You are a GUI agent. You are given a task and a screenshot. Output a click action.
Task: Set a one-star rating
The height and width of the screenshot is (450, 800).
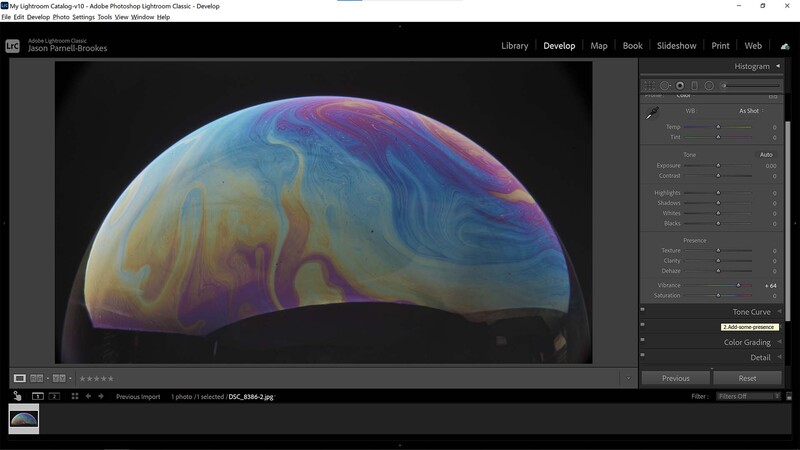click(83, 379)
